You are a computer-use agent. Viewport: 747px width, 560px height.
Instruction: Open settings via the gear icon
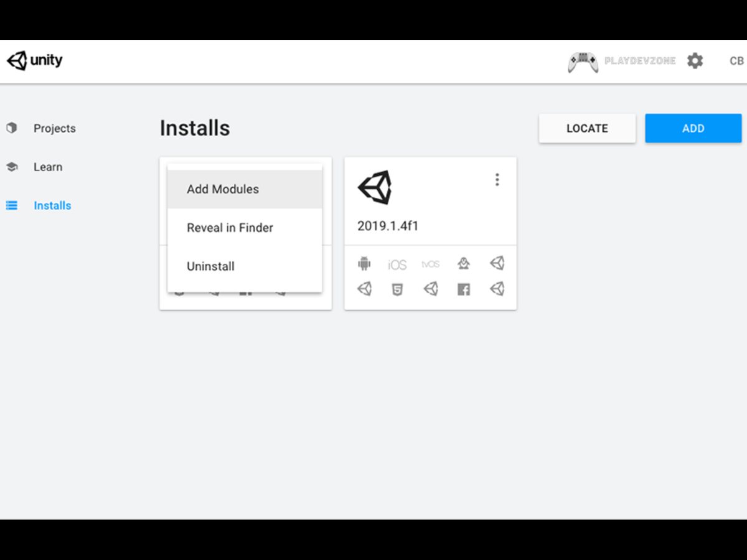695,61
